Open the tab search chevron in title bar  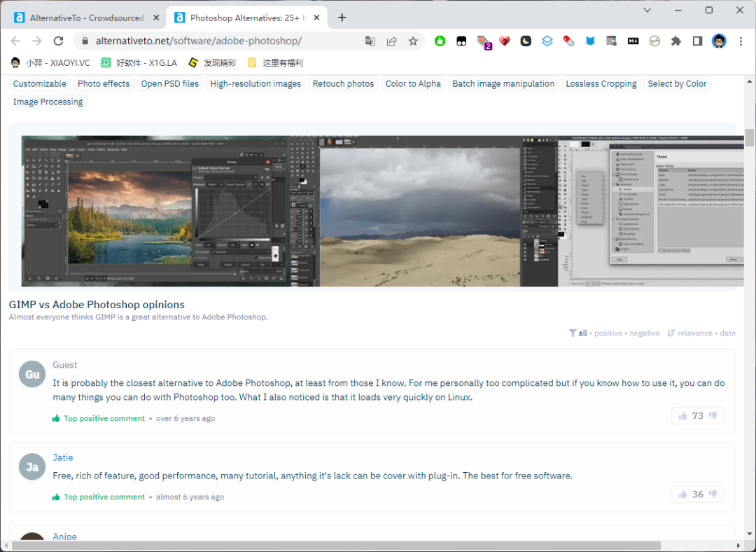(x=647, y=11)
